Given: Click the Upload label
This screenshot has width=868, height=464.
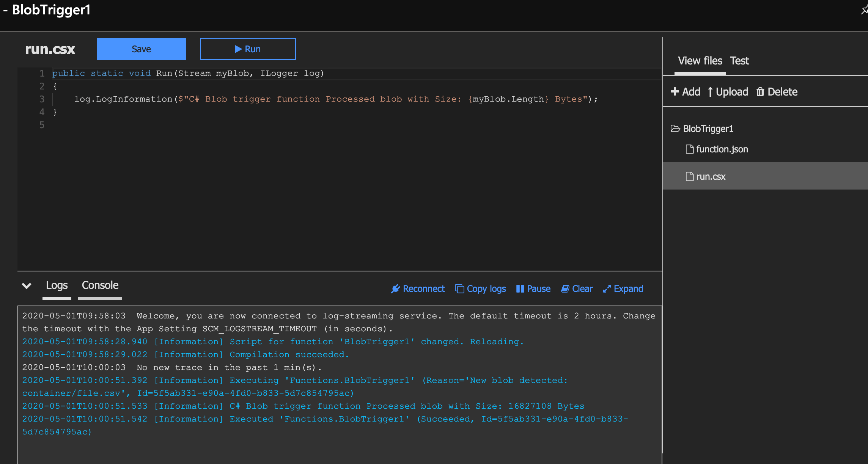Looking at the screenshot, I should point(732,92).
